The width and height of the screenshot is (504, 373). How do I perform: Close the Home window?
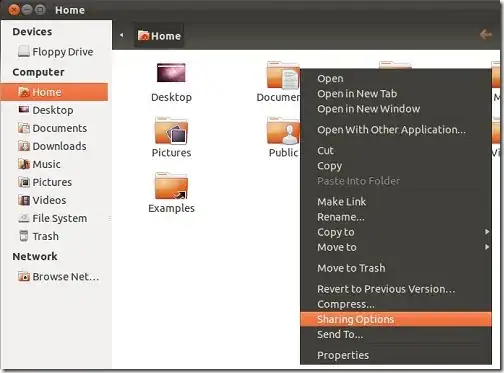[x=14, y=10]
